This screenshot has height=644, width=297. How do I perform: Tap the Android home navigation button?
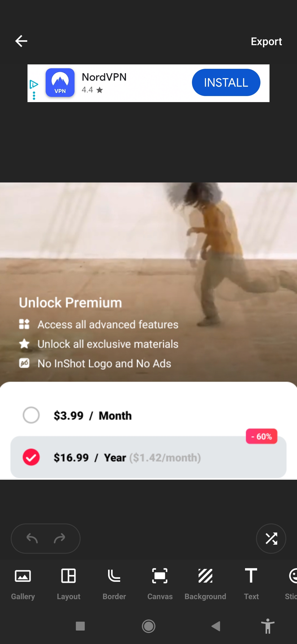(x=148, y=626)
